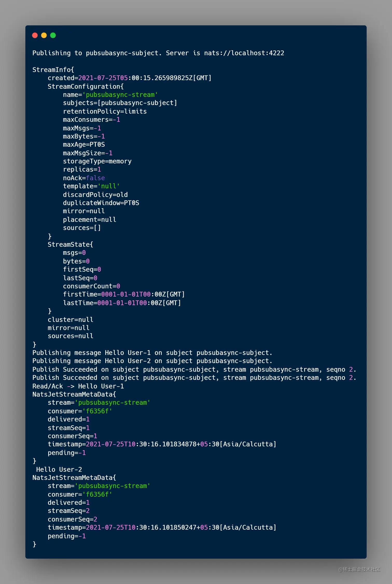The width and height of the screenshot is (392, 584).
Task: Click the green maximize window dot
Action: click(x=53, y=35)
